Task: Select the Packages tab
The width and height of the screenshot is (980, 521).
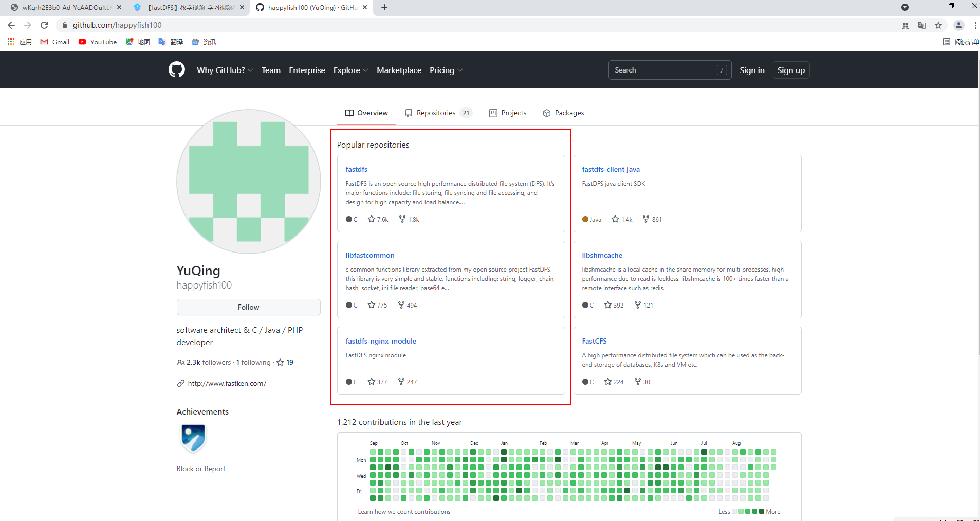Action: coord(563,113)
